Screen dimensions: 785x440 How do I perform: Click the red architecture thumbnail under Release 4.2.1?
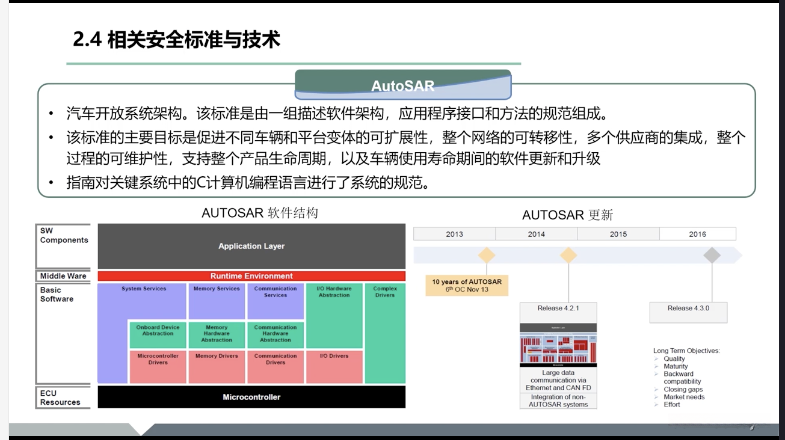(558, 345)
